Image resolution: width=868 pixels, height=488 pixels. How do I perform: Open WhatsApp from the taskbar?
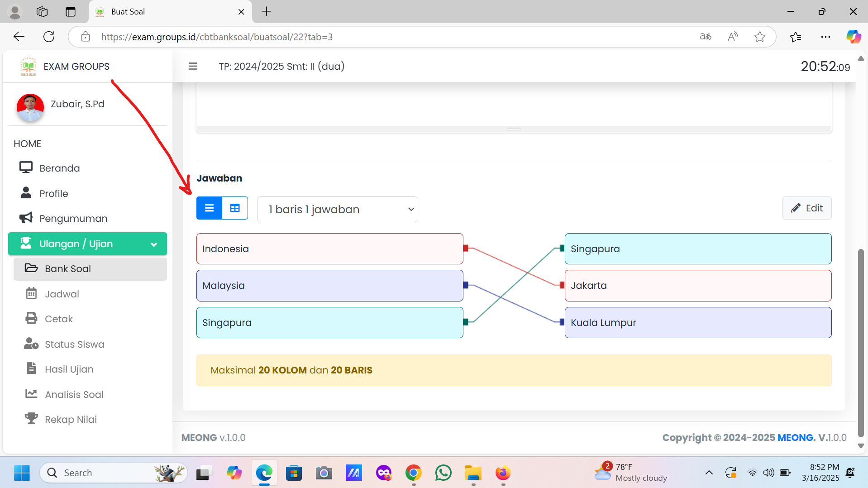click(x=443, y=473)
